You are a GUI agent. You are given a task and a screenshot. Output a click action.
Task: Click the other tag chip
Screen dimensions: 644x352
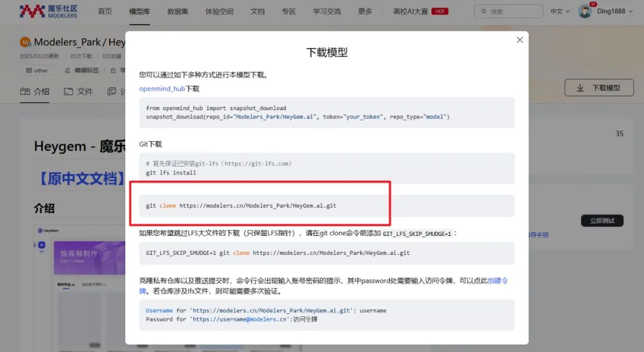pos(37,70)
